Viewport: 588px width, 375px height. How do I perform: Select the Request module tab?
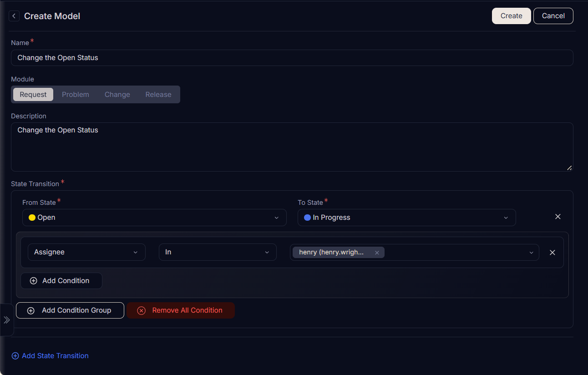[33, 95]
